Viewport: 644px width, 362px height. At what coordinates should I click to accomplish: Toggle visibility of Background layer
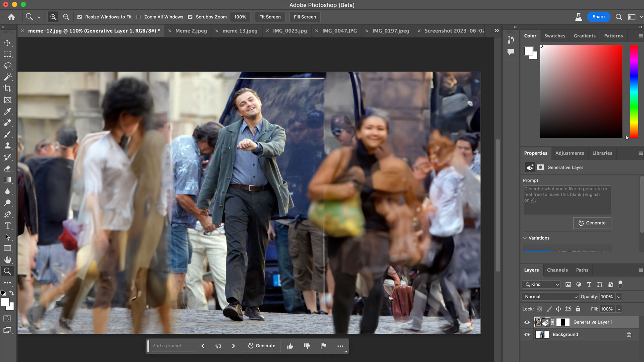527,334
